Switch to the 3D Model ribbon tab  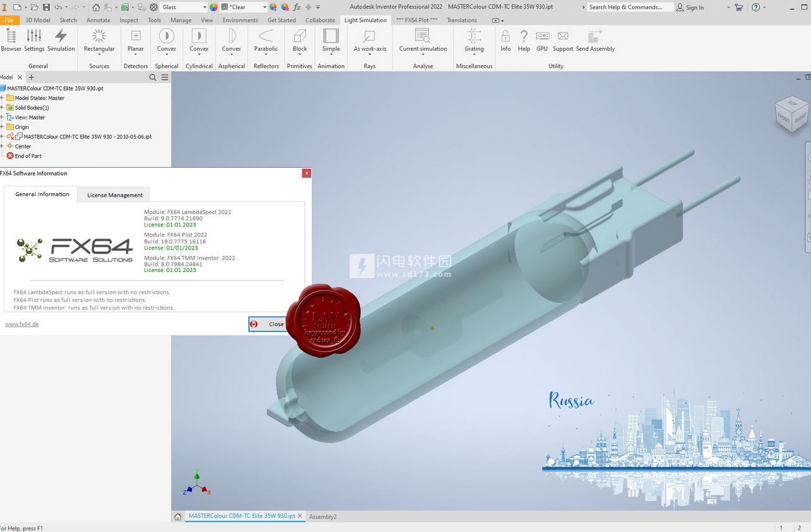point(38,20)
